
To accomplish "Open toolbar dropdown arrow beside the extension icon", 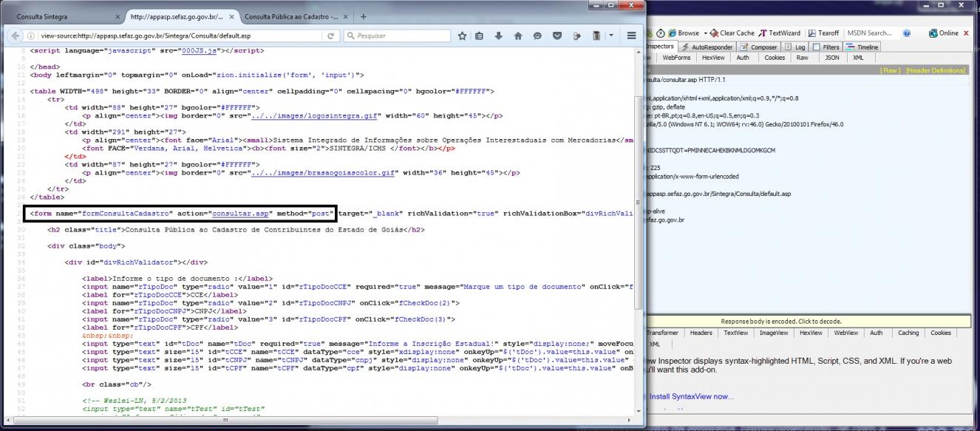I will click(611, 35).
